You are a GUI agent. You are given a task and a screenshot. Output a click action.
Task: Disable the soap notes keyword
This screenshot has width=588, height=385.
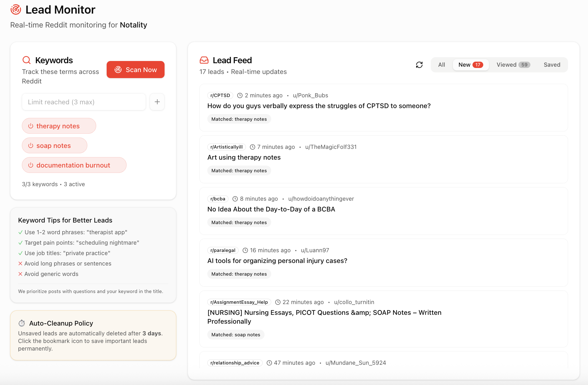31,145
